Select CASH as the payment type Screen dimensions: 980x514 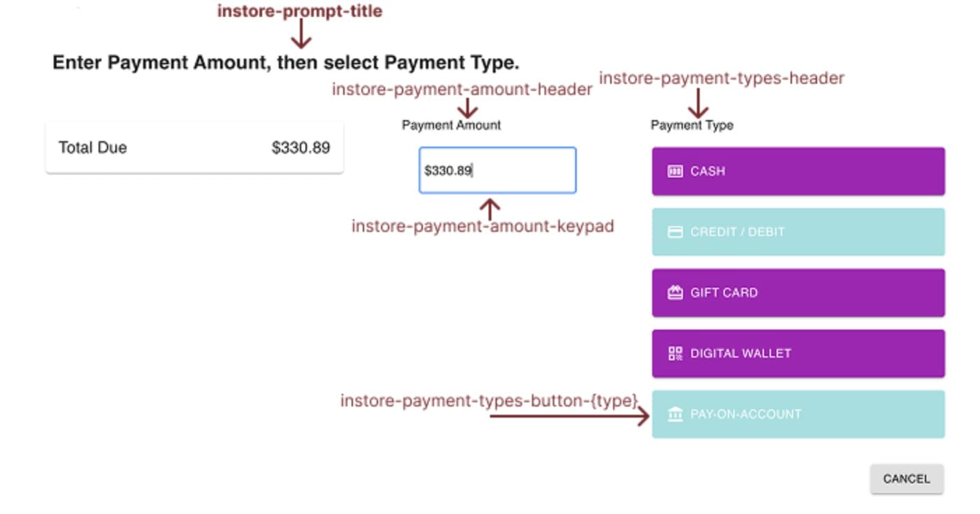(797, 171)
